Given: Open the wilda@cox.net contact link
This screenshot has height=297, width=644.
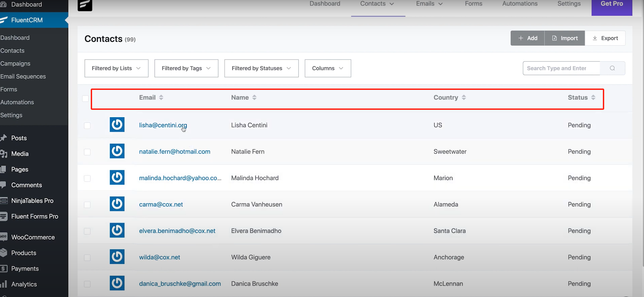Looking at the screenshot, I should click(160, 257).
